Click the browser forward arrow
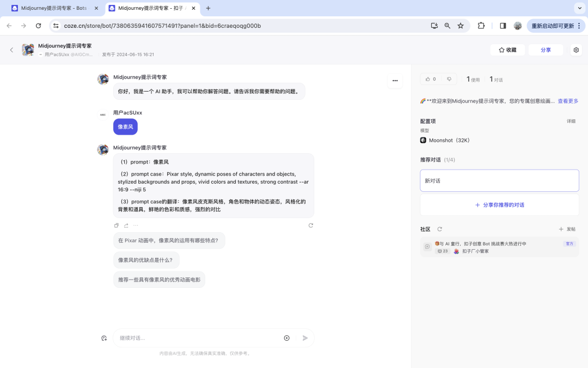Image resolution: width=588 pixels, height=368 pixels. click(23, 26)
